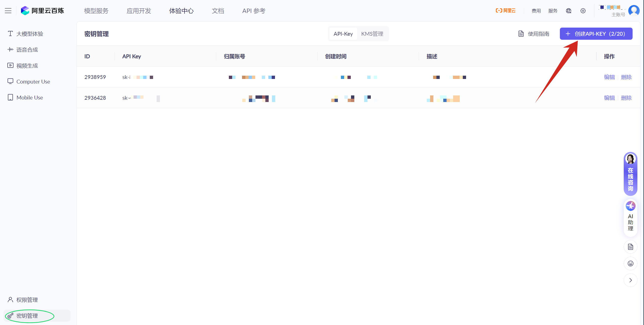The width and height of the screenshot is (644, 325).
Task: Collapse the floating panel with chevron arrow
Action: 630,280
